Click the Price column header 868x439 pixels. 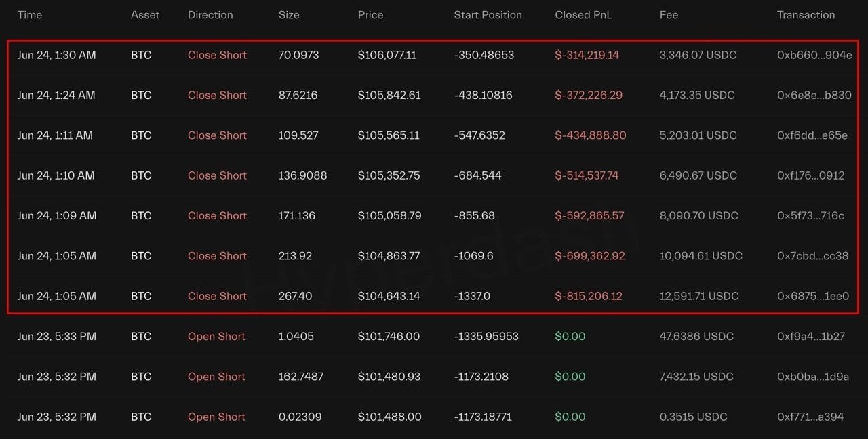tap(370, 15)
